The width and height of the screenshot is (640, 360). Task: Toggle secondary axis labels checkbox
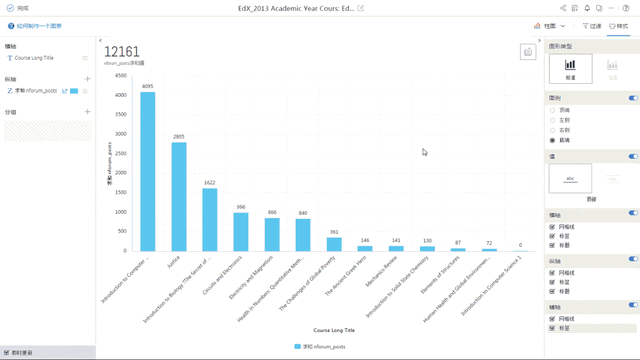tap(552, 328)
